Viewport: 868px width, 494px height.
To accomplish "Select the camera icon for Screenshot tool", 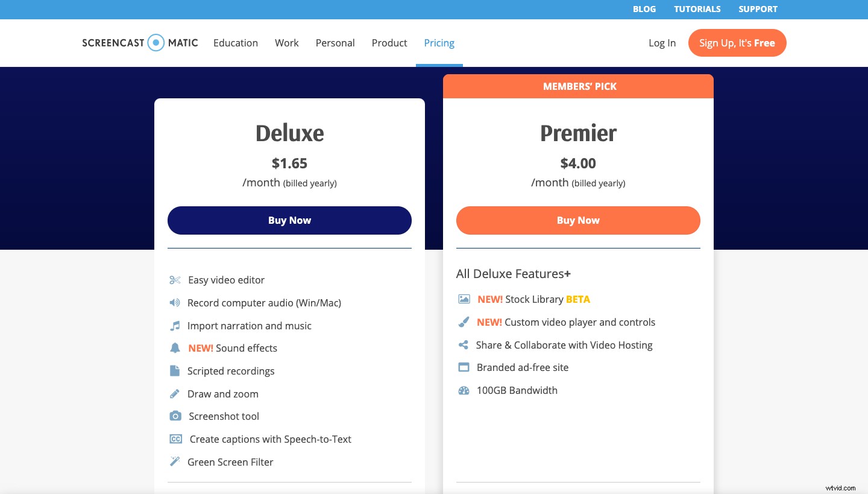I will pos(175,416).
